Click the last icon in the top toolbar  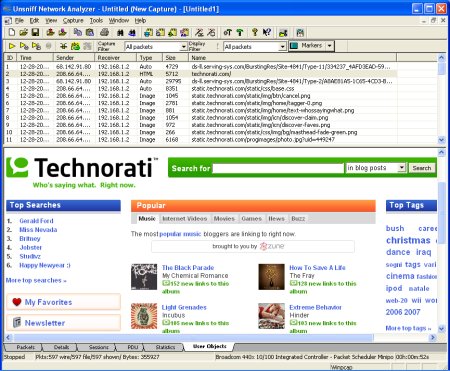(x=300, y=32)
